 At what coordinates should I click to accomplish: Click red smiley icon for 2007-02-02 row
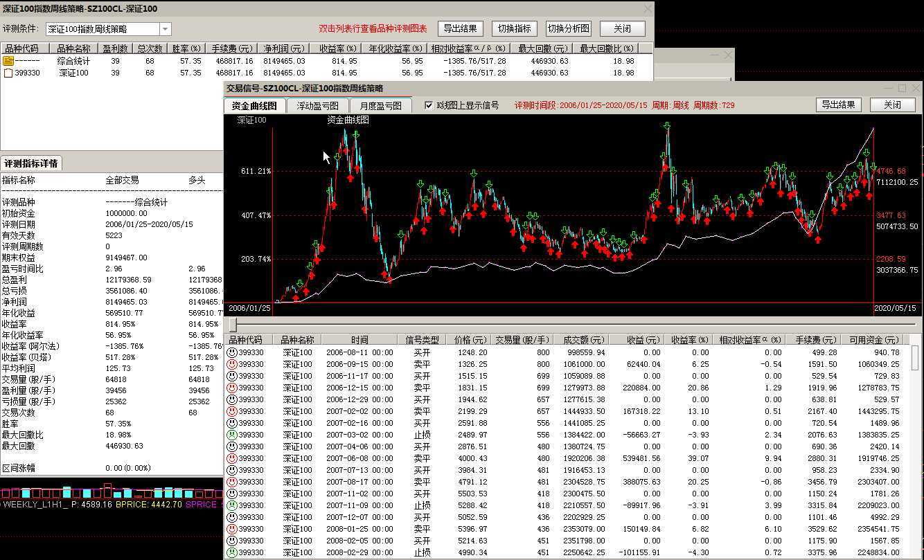tap(232, 411)
